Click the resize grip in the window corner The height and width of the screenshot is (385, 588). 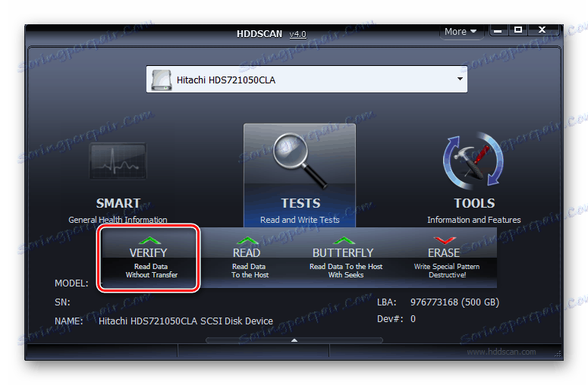(558, 354)
